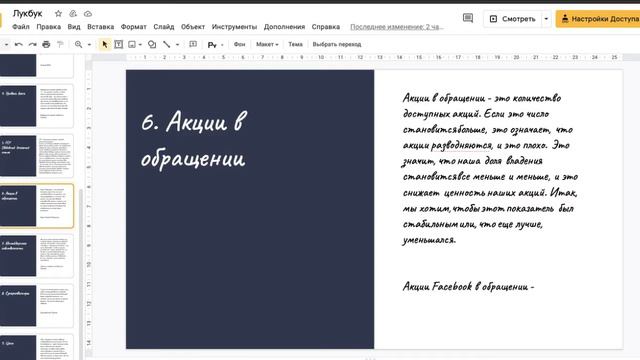Open the Справка menu
Image resolution: width=640 pixels, height=360 pixels.
click(326, 27)
